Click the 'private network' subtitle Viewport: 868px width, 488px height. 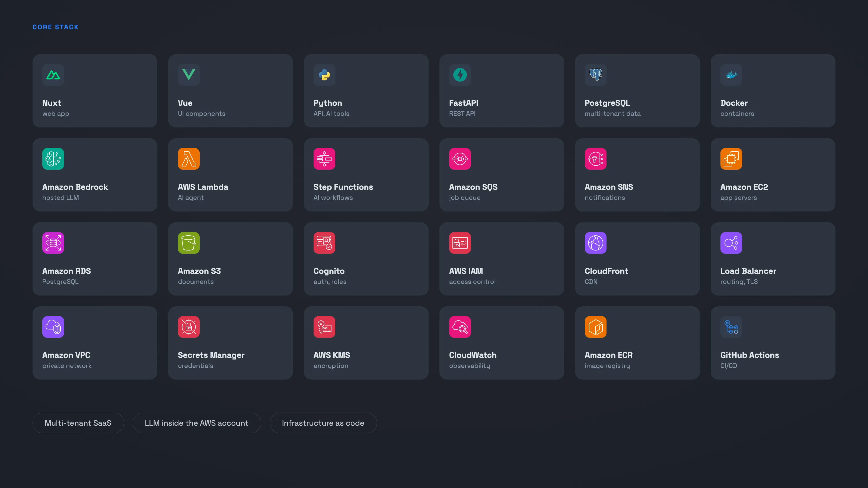(x=67, y=366)
